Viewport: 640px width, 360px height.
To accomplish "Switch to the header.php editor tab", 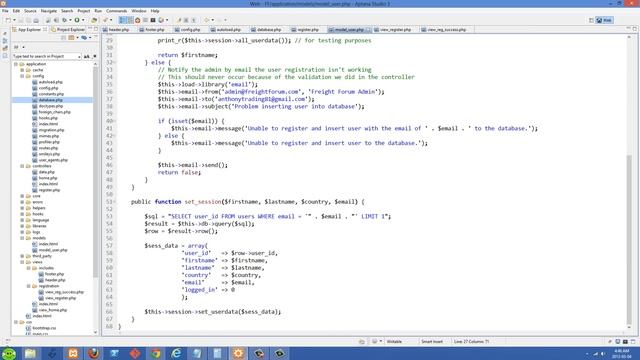I will pyautogui.click(x=116, y=29).
